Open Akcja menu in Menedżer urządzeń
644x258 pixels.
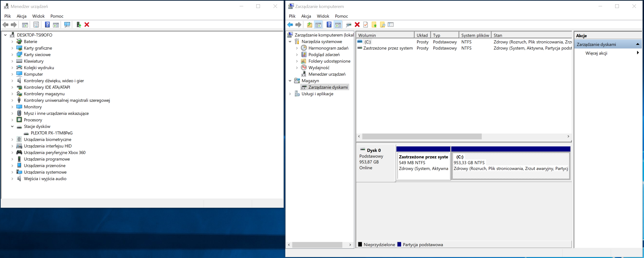(22, 16)
